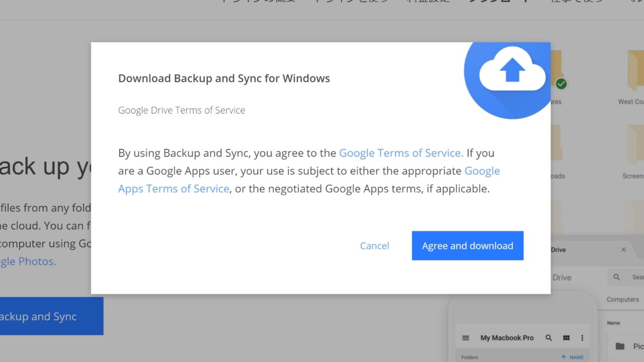Screen dimensions: 644x362
Task: Open the Google Terms of Service link
Action: [401, 153]
